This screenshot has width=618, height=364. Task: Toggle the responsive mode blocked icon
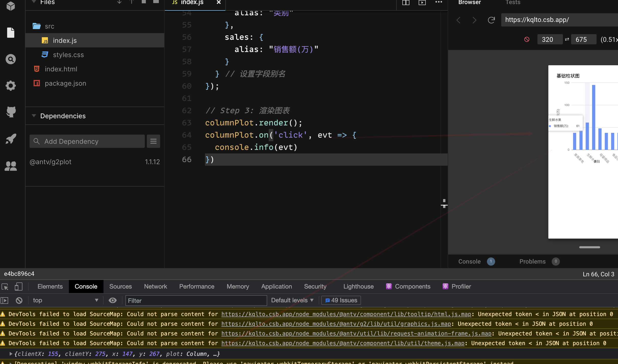click(x=527, y=39)
